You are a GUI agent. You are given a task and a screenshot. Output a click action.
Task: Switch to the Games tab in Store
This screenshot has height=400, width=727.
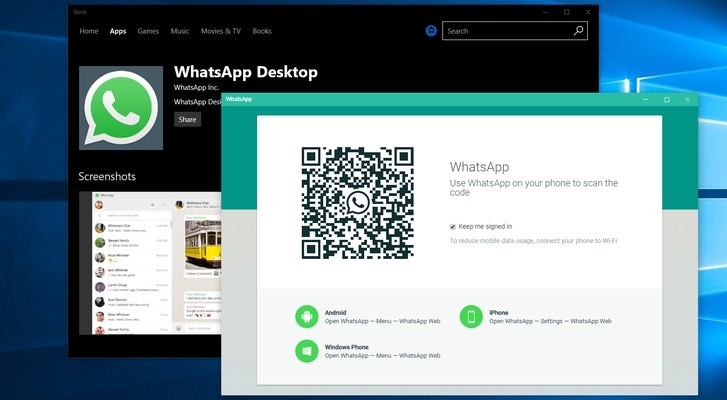point(148,31)
